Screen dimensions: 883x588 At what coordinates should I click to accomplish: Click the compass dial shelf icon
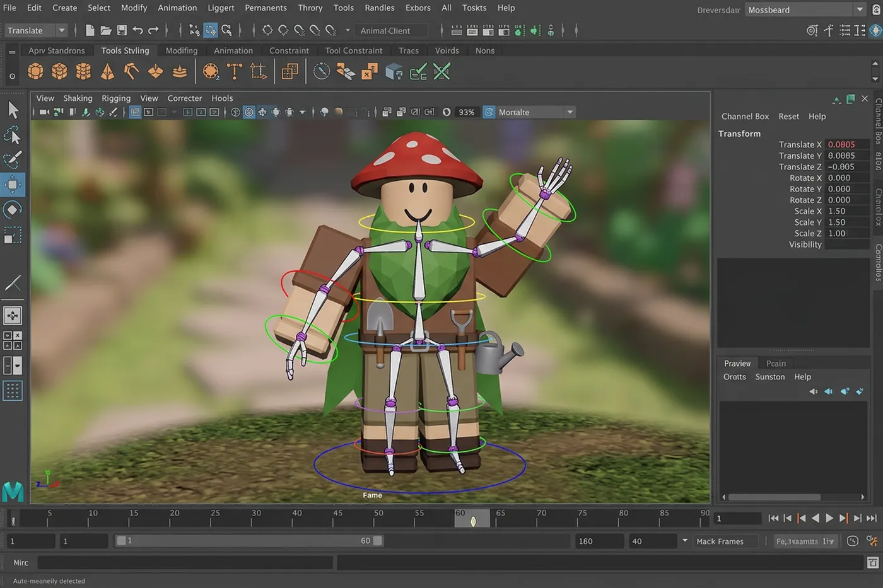tap(322, 71)
